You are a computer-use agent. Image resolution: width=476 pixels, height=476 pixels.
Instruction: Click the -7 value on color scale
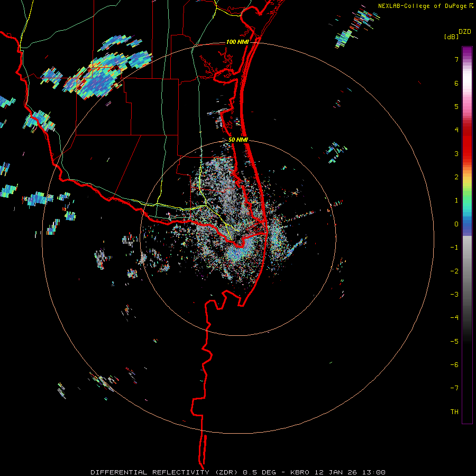[x=454, y=388]
